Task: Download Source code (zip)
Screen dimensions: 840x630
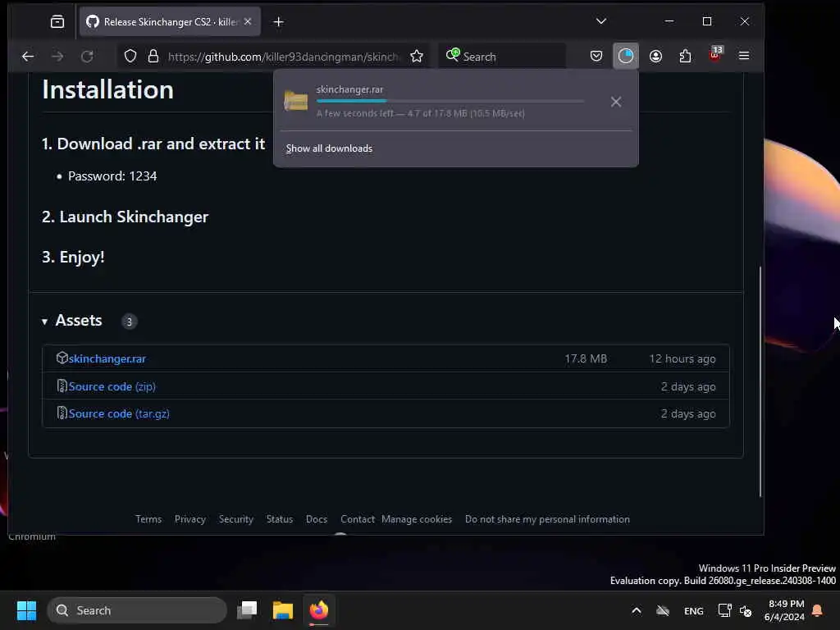Action: click(112, 386)
